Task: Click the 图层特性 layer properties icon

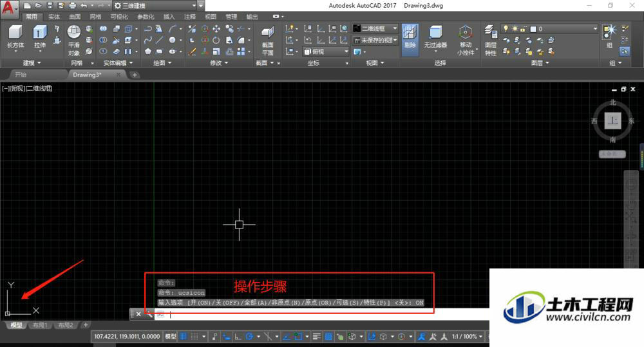Action: click(490, 41)
